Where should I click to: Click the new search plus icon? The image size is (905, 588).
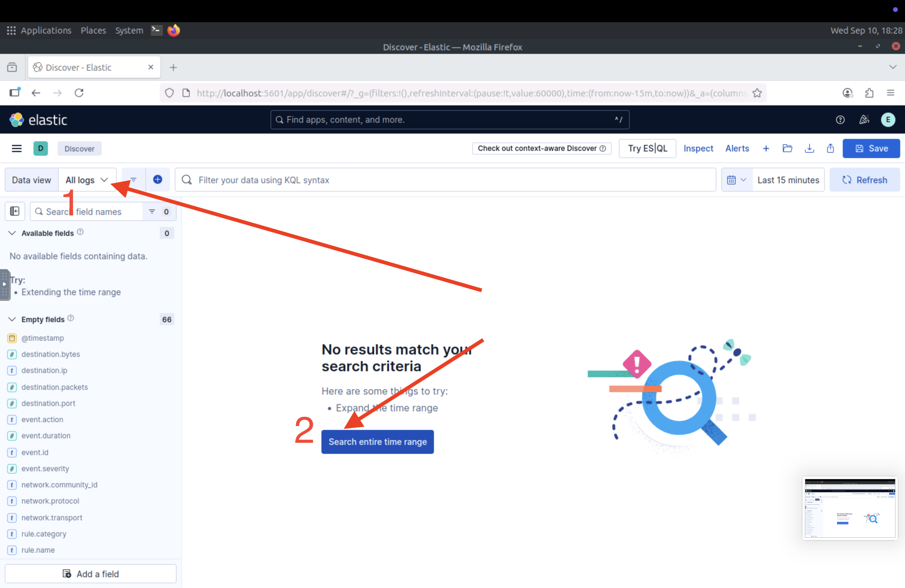tap(766, 148)
